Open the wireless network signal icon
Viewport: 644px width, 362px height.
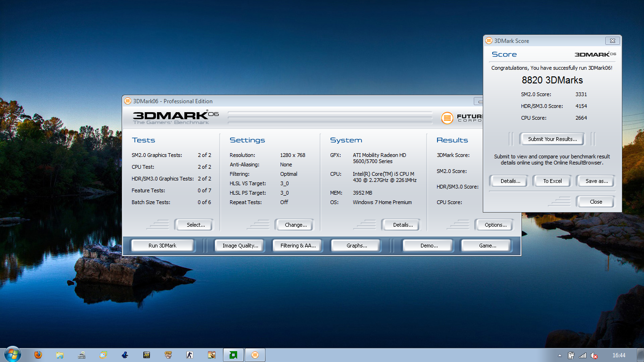point(583,355)
